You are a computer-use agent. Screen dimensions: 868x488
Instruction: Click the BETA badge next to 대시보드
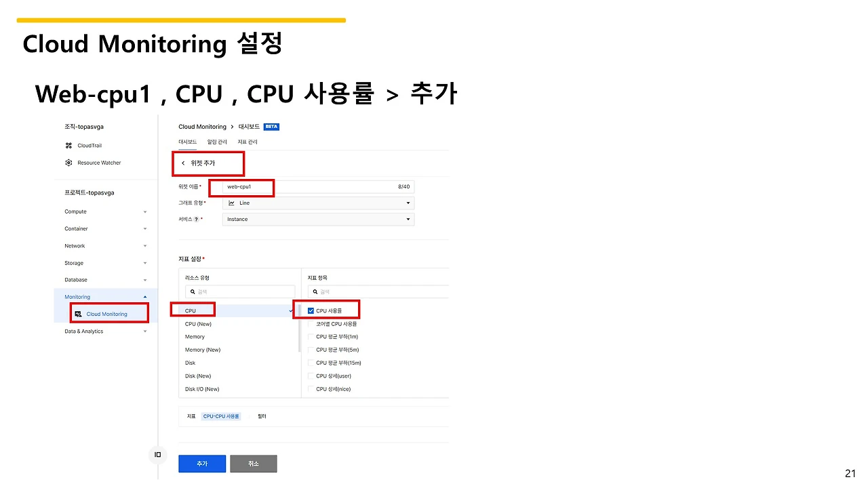point(270,126)
